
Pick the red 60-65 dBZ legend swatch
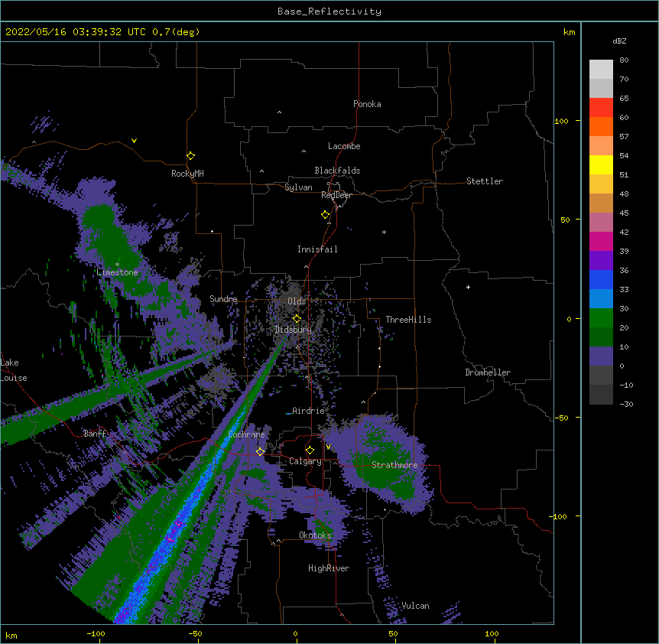click(601, 108)
